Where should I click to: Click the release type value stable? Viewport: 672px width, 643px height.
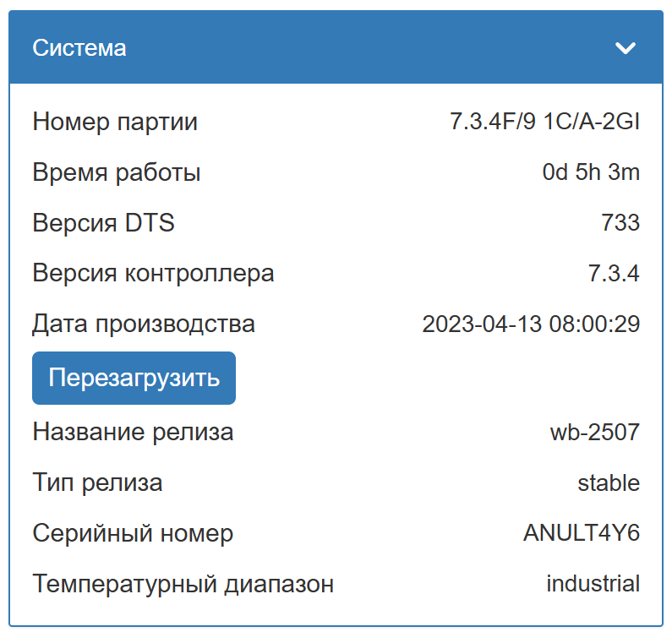click(x=609, y=483)
